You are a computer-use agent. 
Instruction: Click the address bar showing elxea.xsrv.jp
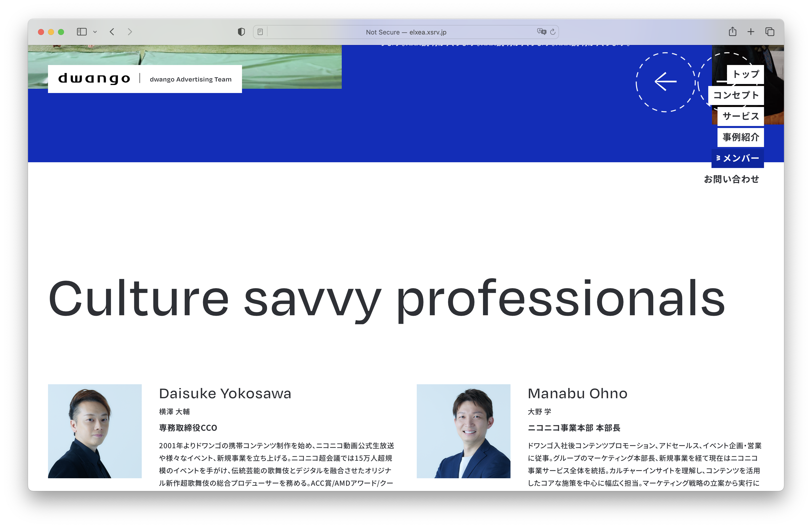[406, 32]
